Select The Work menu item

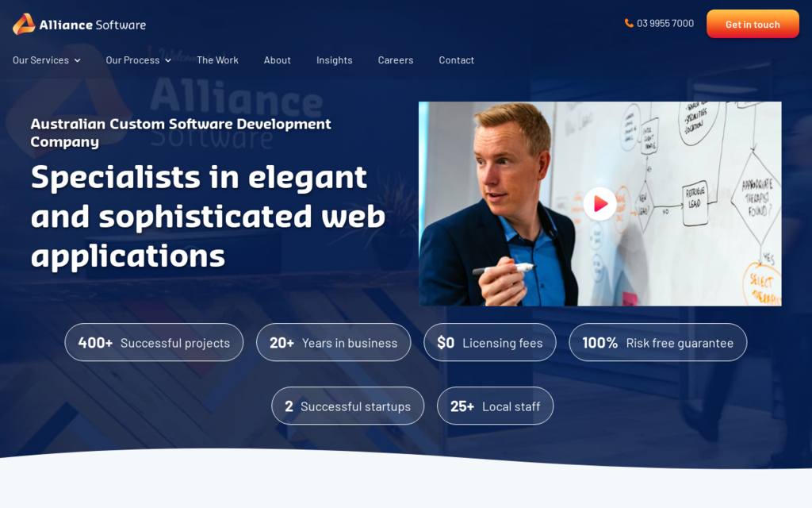point(217,60)
